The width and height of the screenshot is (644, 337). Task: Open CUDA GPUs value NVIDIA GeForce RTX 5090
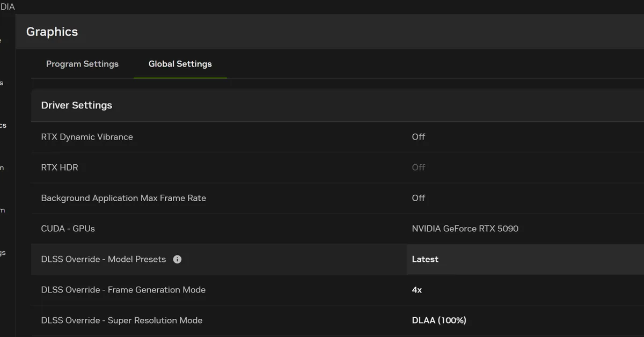click(x=465, y=229)
